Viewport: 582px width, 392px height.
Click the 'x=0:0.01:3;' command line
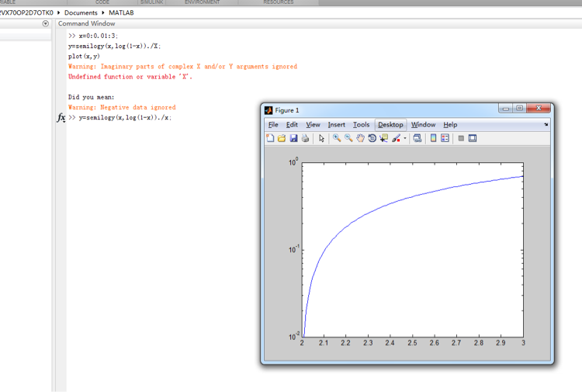pos(98,36)
